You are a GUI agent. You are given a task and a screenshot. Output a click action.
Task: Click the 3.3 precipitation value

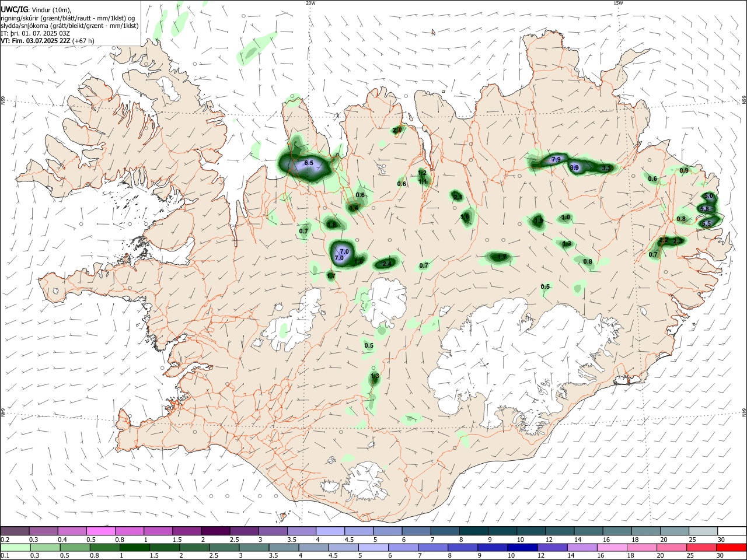click(606, 168)
